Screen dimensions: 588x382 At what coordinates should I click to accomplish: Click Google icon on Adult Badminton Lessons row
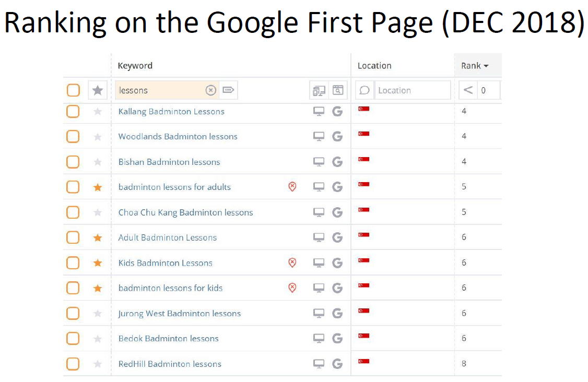pos(337,237)
